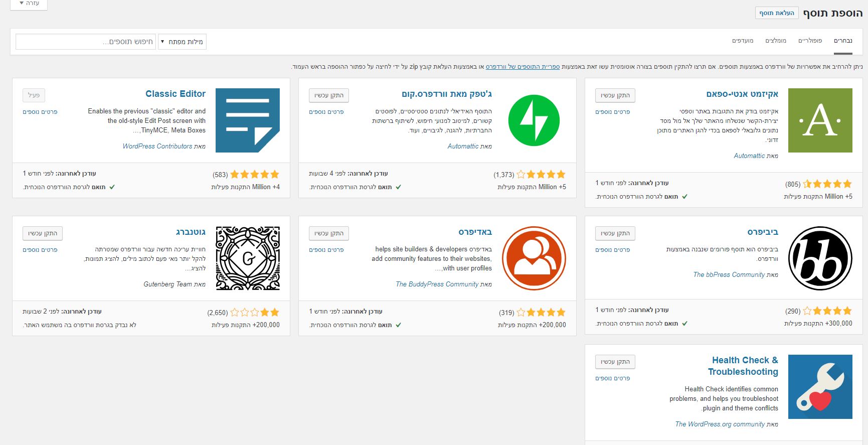
Task: Open more details for Akismet
Action: 613,112
